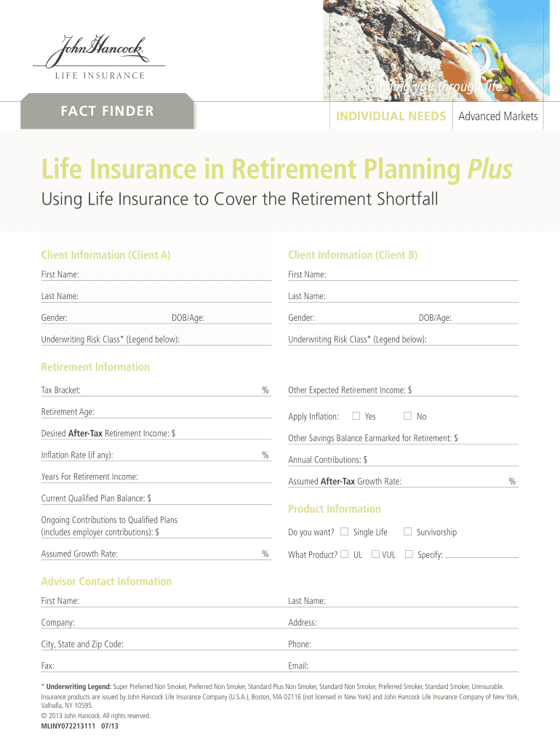Tick the Single Life checkbox
The width and height of the screenshot is (560, 745).
[x=345, y=532]
